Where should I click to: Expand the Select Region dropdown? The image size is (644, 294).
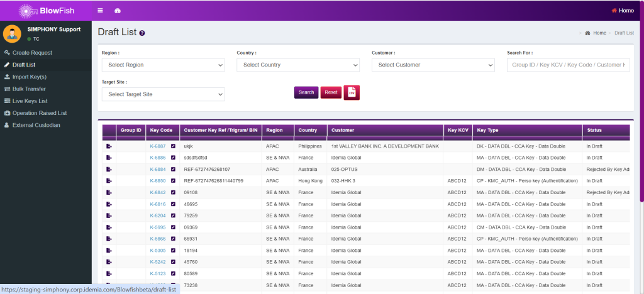(163, 65)
